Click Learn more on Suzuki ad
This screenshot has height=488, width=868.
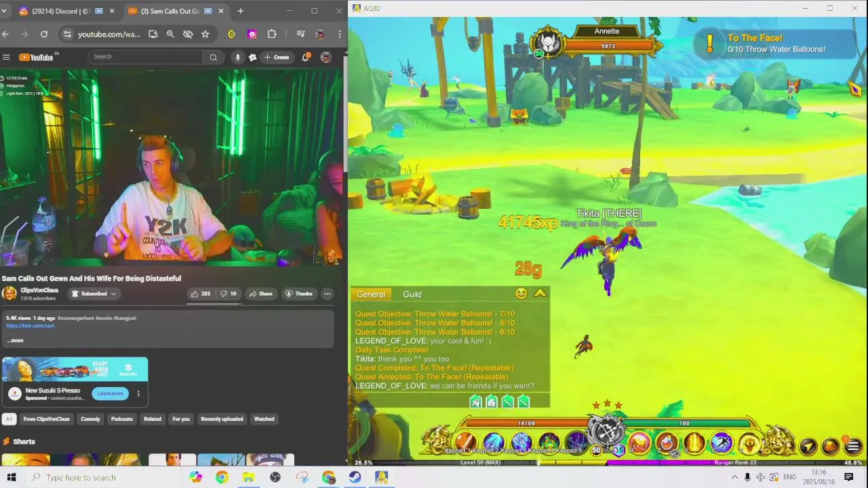click(110, 393)
